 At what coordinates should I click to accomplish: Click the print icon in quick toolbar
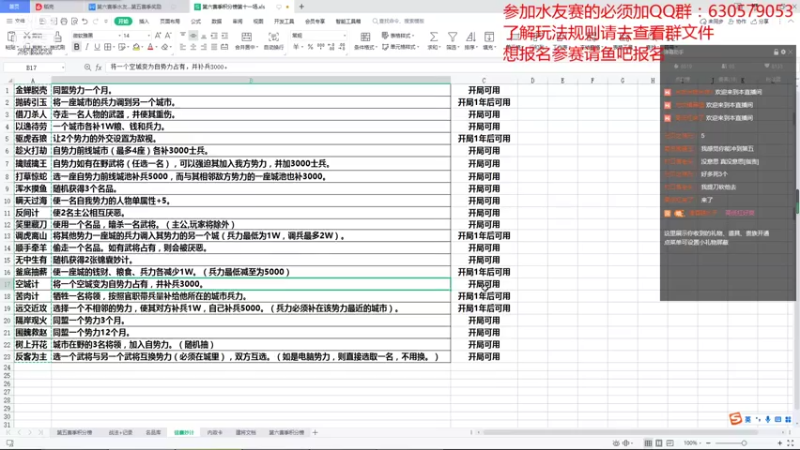64,21
